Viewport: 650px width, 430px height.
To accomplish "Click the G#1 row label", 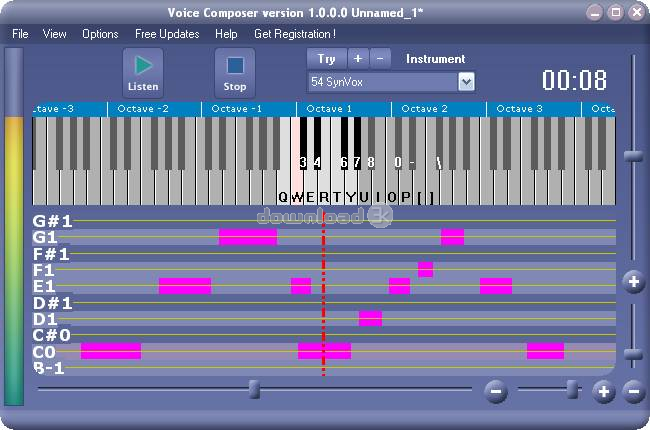I will tap(53, 221).
